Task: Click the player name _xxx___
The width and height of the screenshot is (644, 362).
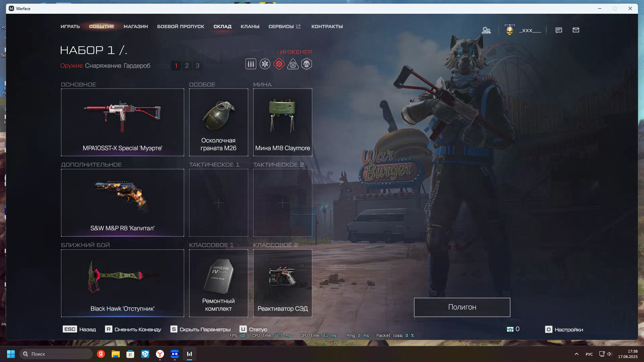Action: [x=530, y=30]
